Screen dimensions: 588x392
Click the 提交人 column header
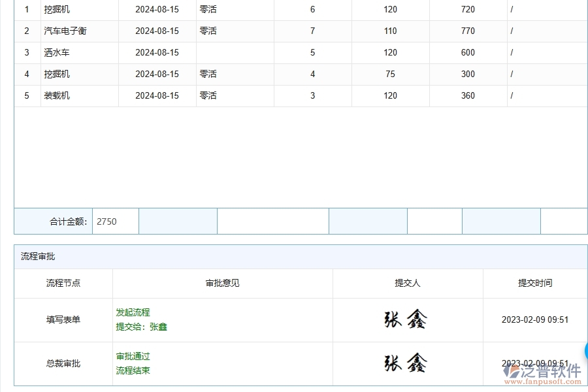[406, 283]
